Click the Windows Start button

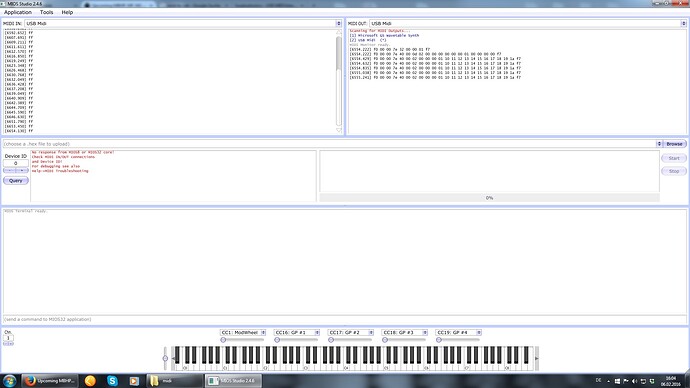click(x=9, y=381)
